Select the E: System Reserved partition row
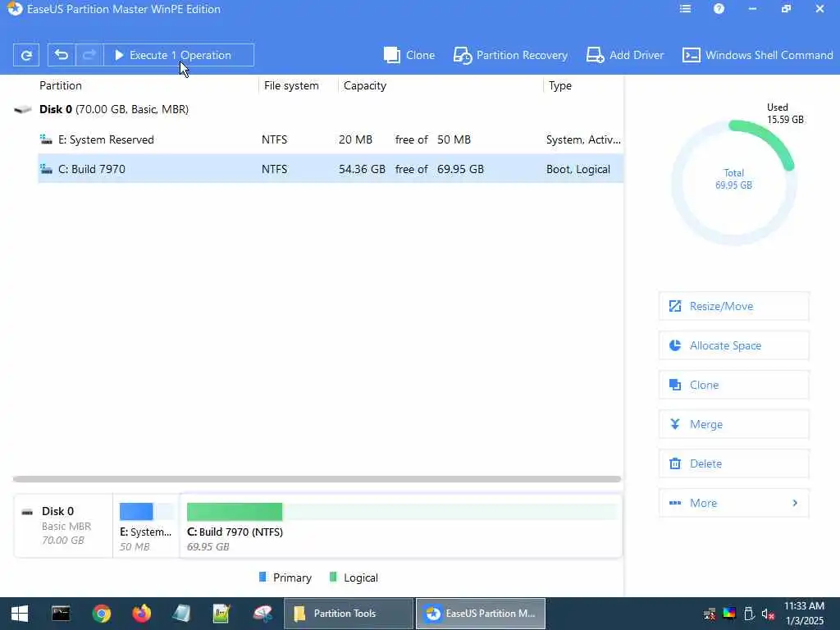Image resolution: width=840 pixels, height=630 pixels. (331, 139)
